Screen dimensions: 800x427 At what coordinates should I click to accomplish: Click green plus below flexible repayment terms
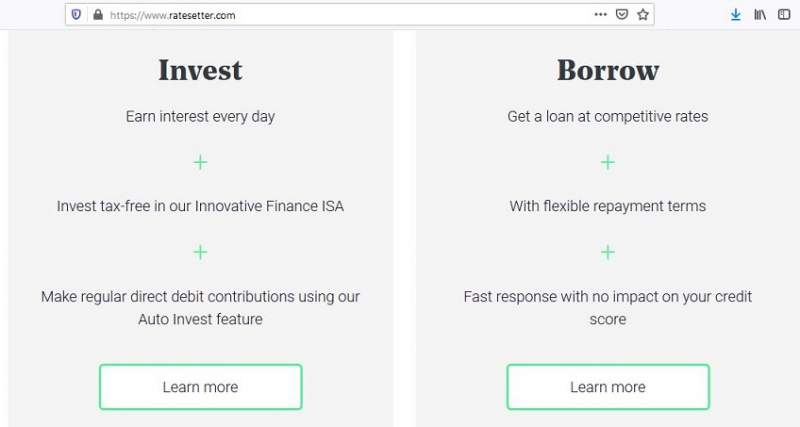pyautogui.click(x=608, y=252)
